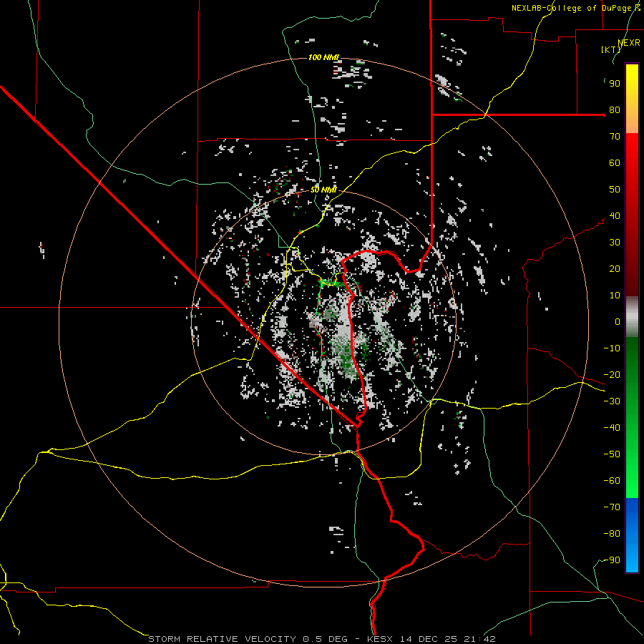
Task: Click the gray near-zero band of color bar
Action: (x=632, y=317)
